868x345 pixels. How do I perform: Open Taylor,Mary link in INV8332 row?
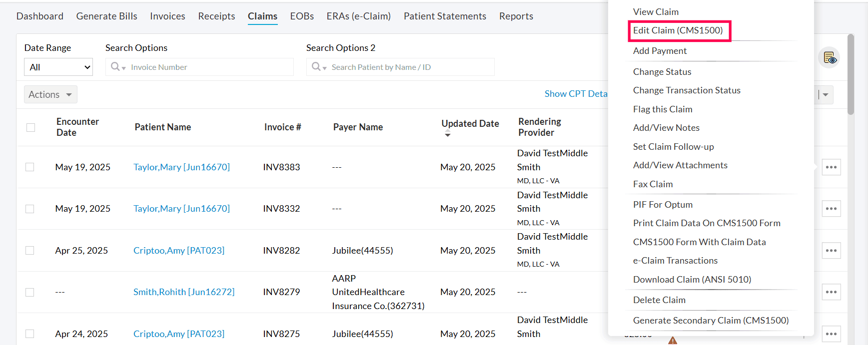[181, 209]
